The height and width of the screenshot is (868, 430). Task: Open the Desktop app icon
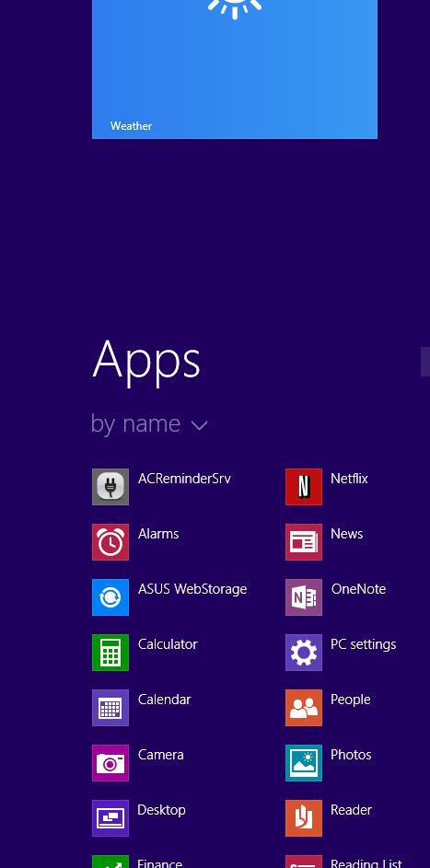(110, 818)
